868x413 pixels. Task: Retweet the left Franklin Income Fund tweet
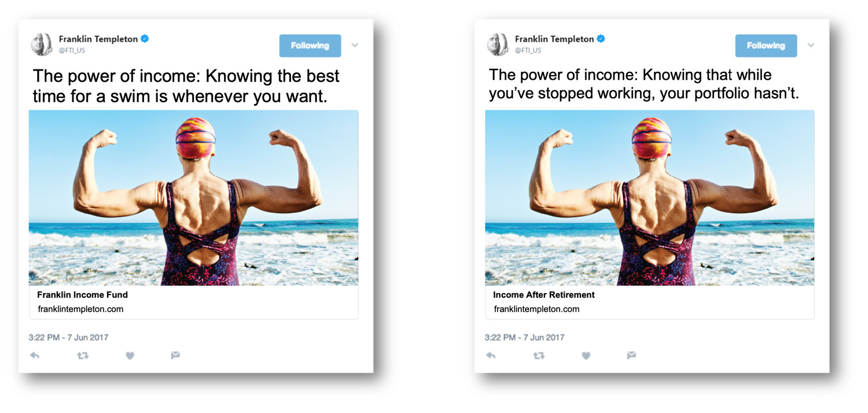click(x=83, y=356)
